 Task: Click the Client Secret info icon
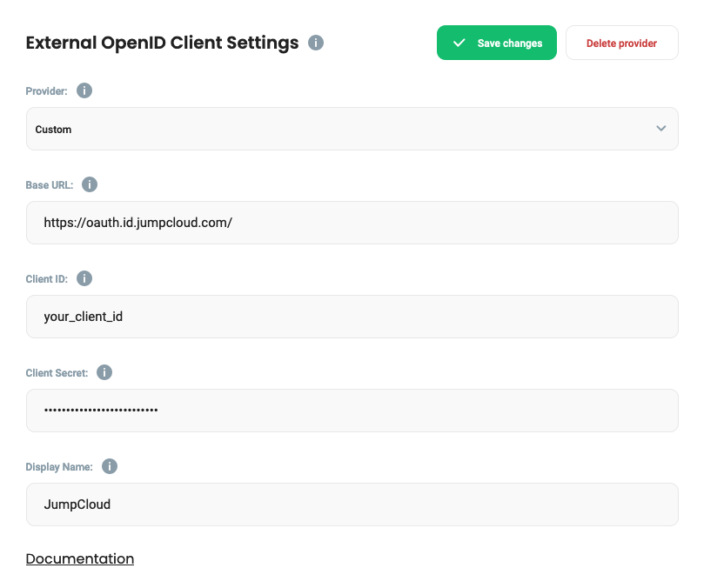tap(104, 372)
